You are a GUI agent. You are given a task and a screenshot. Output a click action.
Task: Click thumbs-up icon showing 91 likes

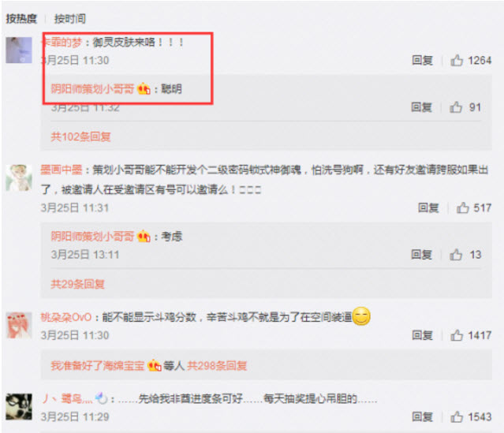pos(456,107)
